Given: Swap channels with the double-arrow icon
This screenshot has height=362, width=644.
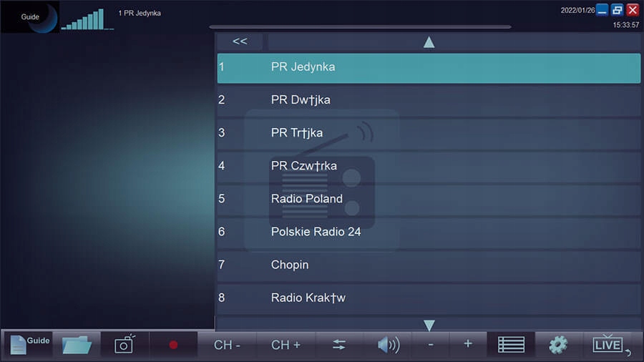Looking at the screenshot, I should (339, 344).
